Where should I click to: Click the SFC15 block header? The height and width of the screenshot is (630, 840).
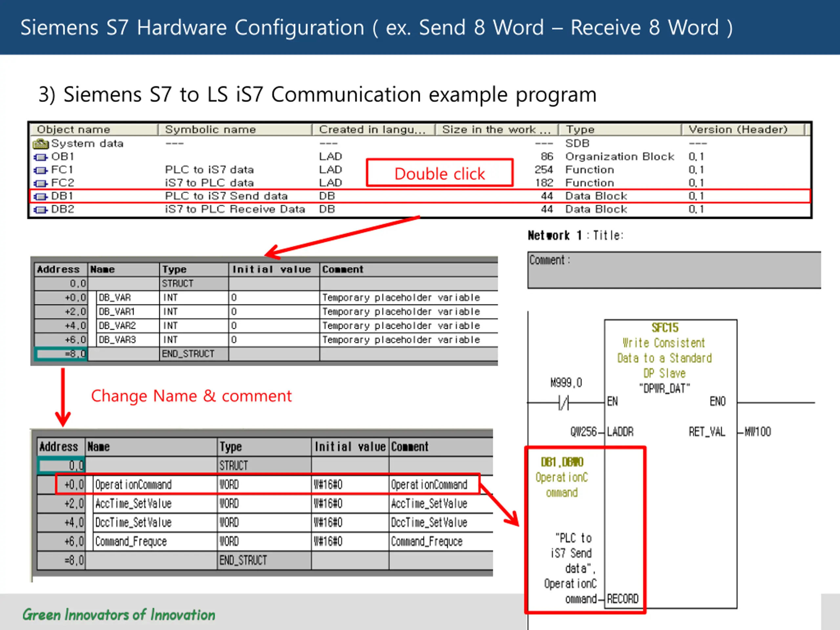pos(665,327)
